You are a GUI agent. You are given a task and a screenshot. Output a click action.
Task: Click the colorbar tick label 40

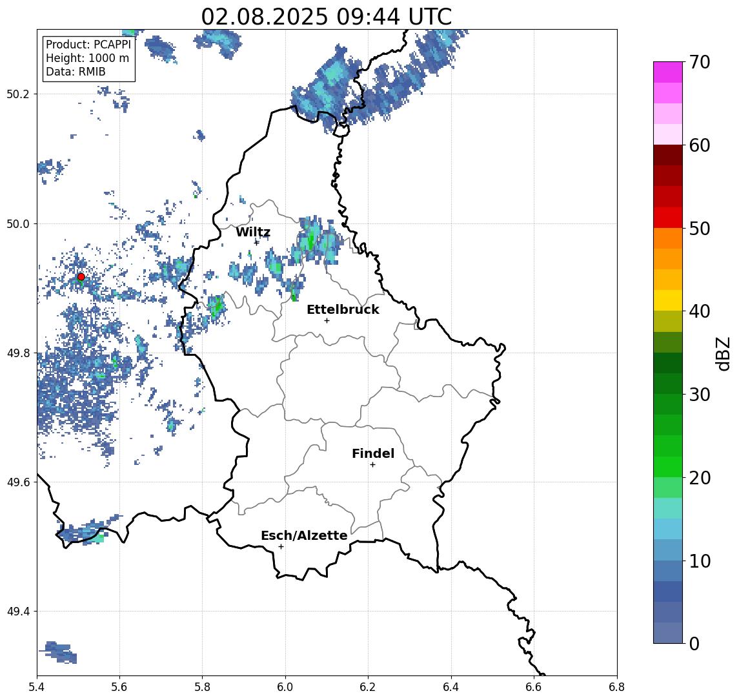pos(700,311)
